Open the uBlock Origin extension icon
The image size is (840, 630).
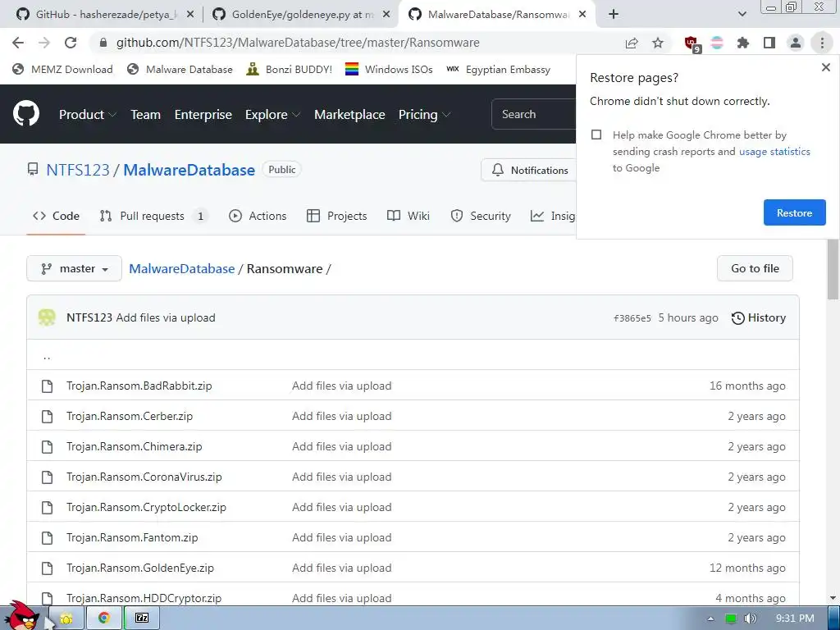pos(692,43)
